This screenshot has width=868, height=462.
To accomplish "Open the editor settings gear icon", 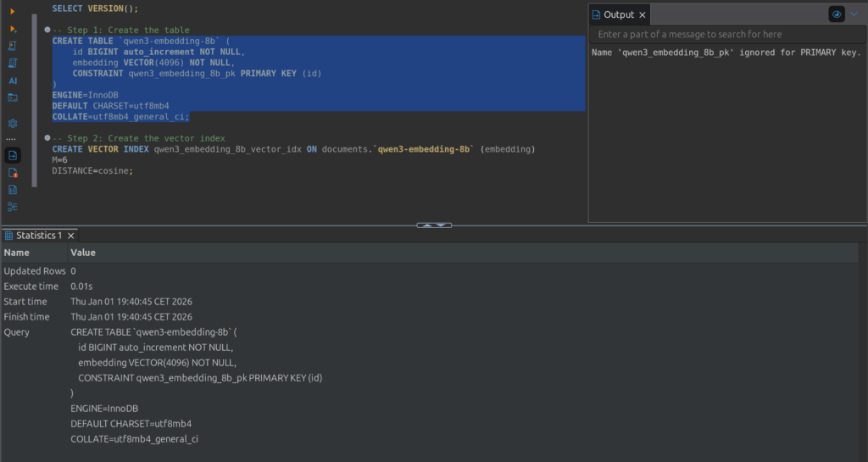I will pos(13,123).
